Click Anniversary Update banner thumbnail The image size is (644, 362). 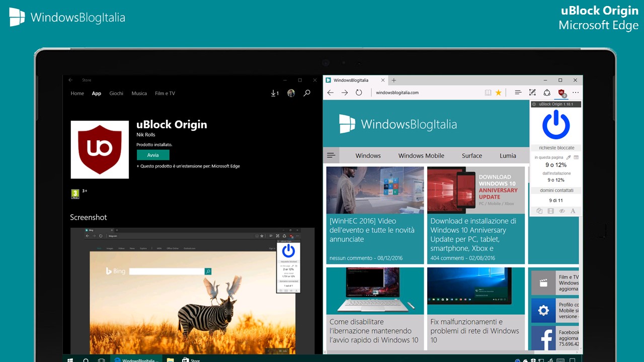pos(476,190)
